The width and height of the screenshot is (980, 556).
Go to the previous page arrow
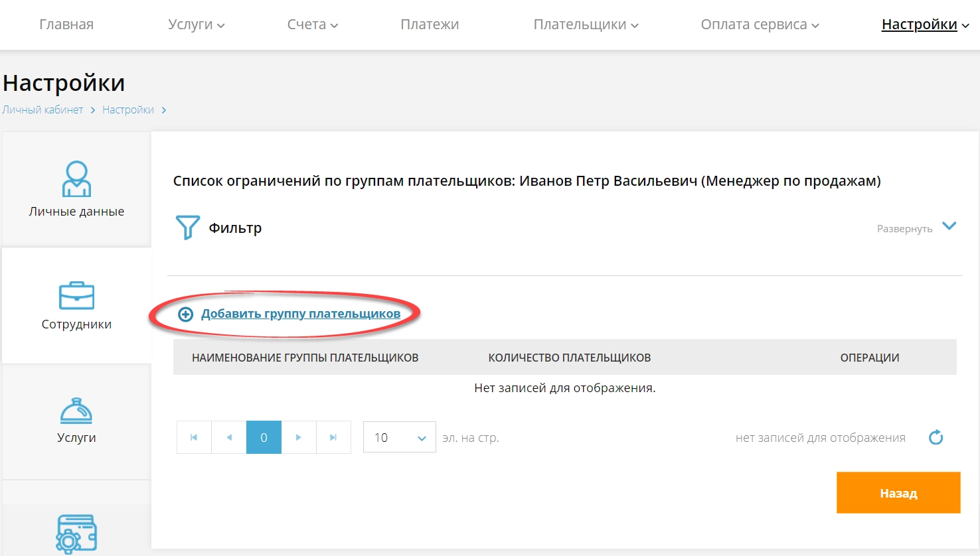[x=229, y=437]
